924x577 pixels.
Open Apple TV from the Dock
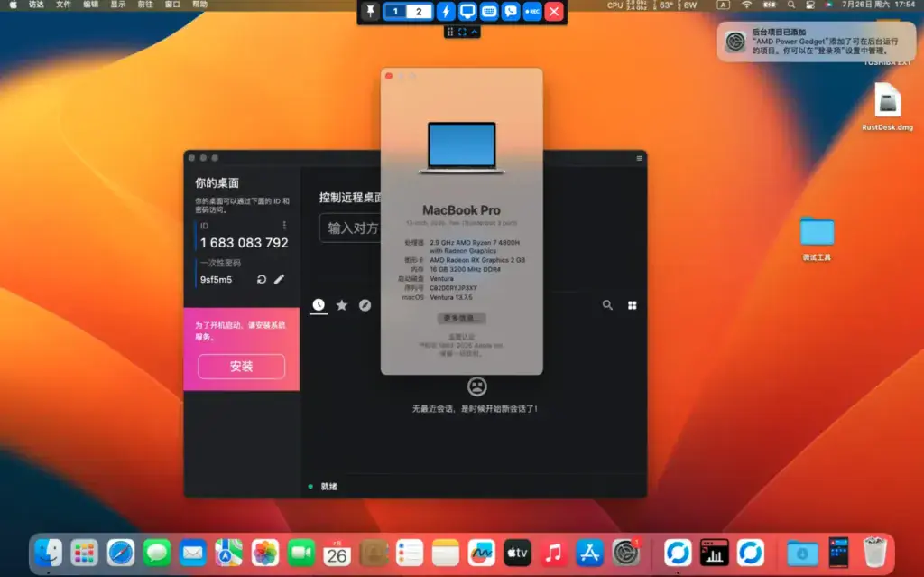(x=517, y=553)
